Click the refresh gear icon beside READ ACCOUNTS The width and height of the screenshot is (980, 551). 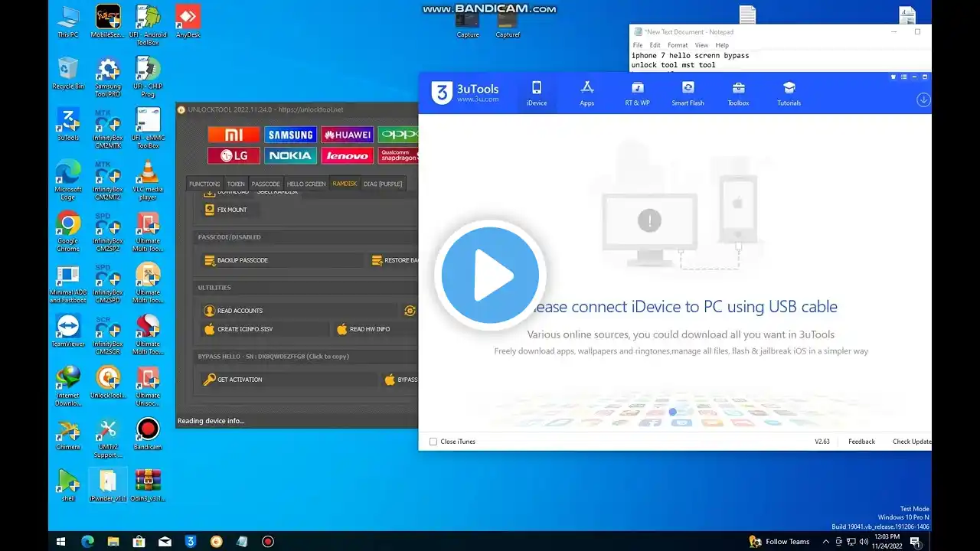410,311
